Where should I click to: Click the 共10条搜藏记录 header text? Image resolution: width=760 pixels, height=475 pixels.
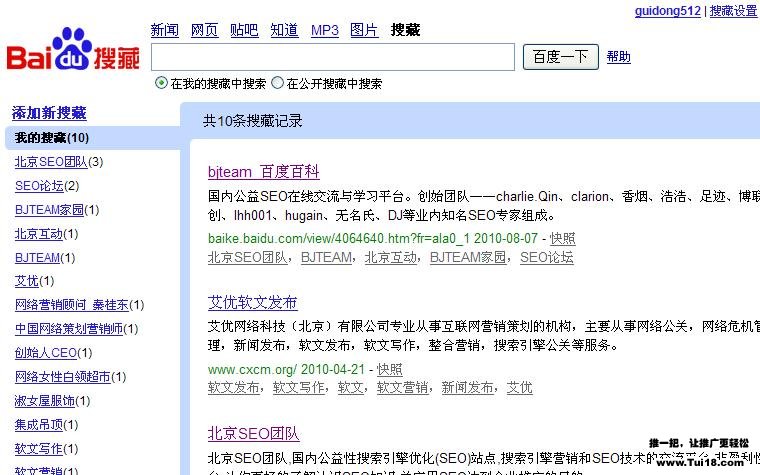(x=253, y=121)
